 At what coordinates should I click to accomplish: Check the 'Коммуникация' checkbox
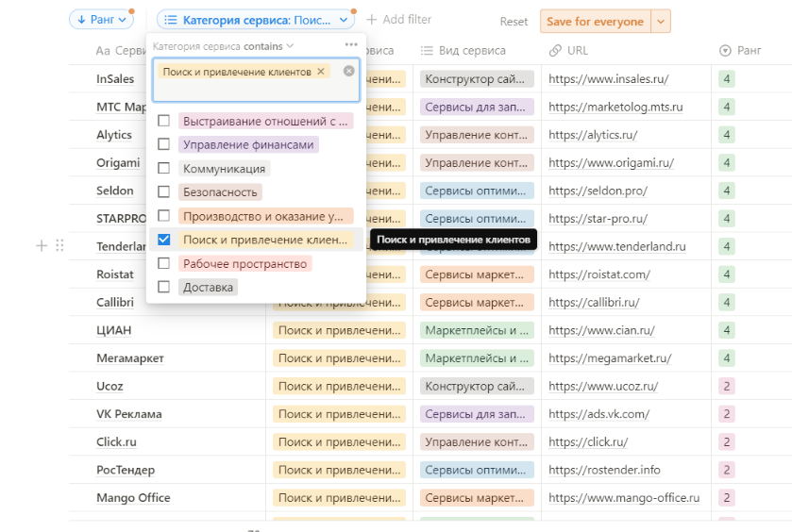(x=163, y=168)
